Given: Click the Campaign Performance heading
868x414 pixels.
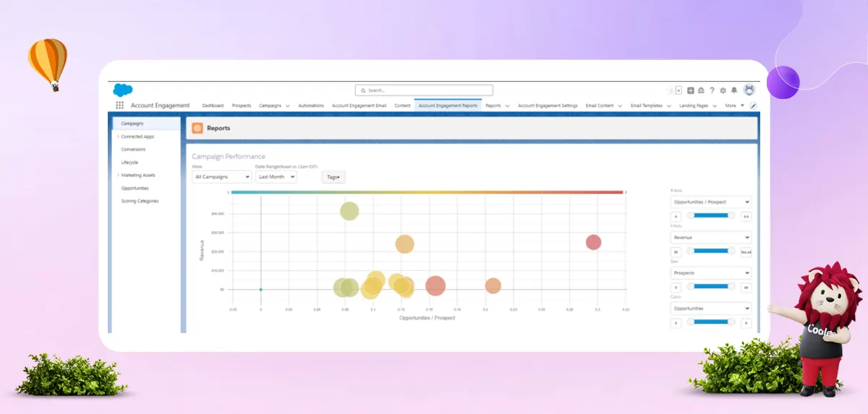Looking at the screenshot, I should pyautogui.click(x=229, y=156).
